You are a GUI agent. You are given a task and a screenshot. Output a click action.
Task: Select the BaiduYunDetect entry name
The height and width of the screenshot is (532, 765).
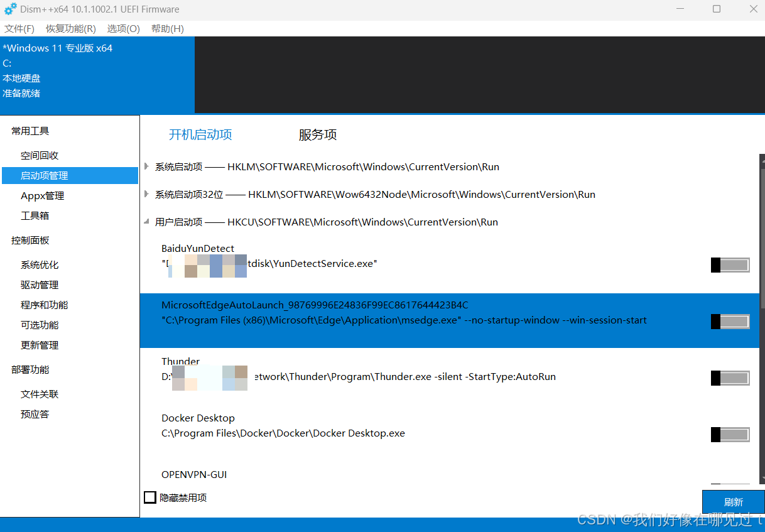(198, 249)
